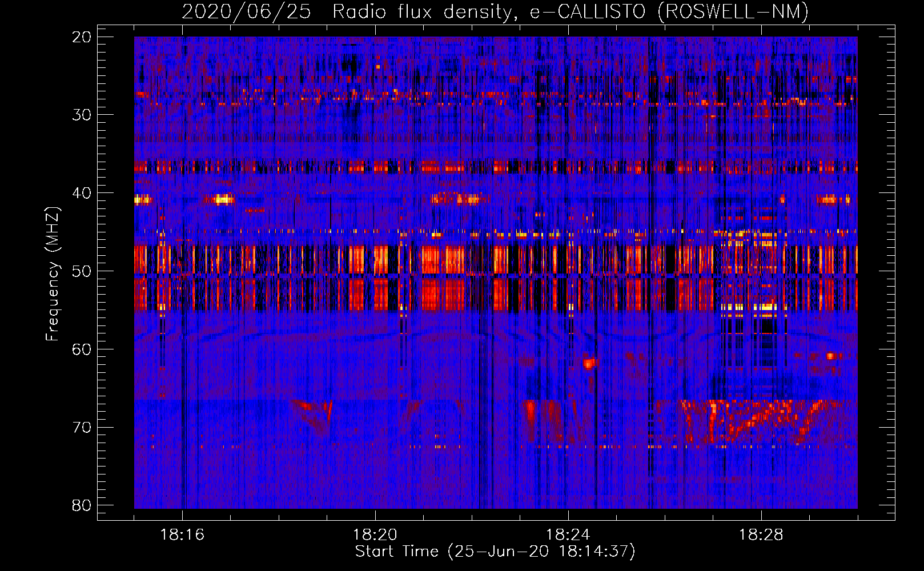Click the 60 frequency tick label
The image size is (924, 571).
pyautogui.click(x=82, y=349)
